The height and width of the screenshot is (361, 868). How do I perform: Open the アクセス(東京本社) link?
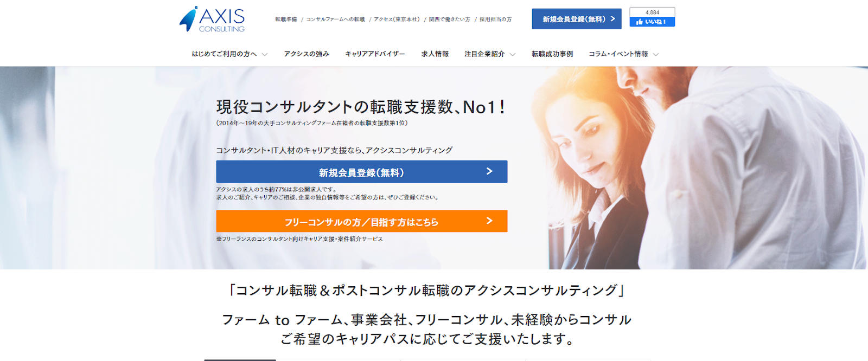[x=397, y=20]
